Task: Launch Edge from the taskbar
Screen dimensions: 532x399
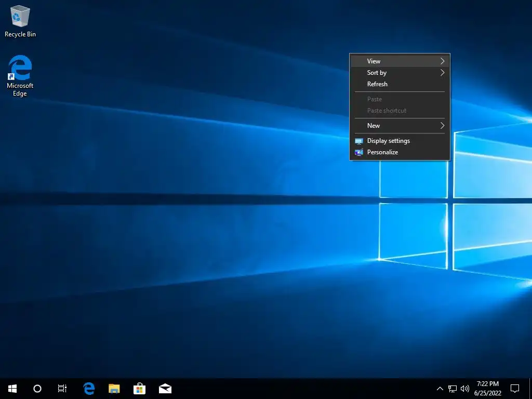Action: pyautogui.click(x=88, y=389)
